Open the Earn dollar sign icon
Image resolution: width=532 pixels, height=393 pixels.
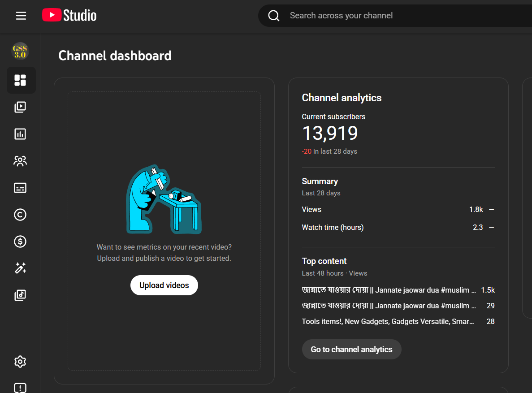(21, 242)
